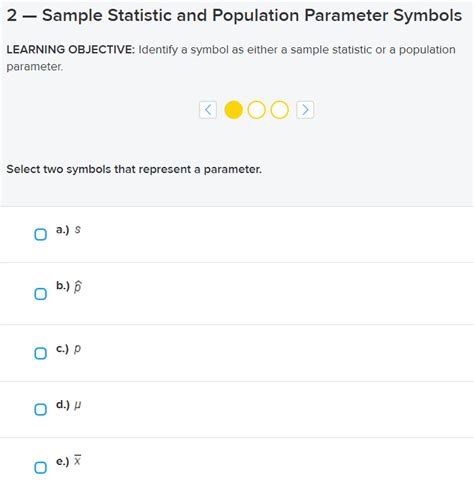
Task: Check the box for option e x-bar
Action: [41, 467]
